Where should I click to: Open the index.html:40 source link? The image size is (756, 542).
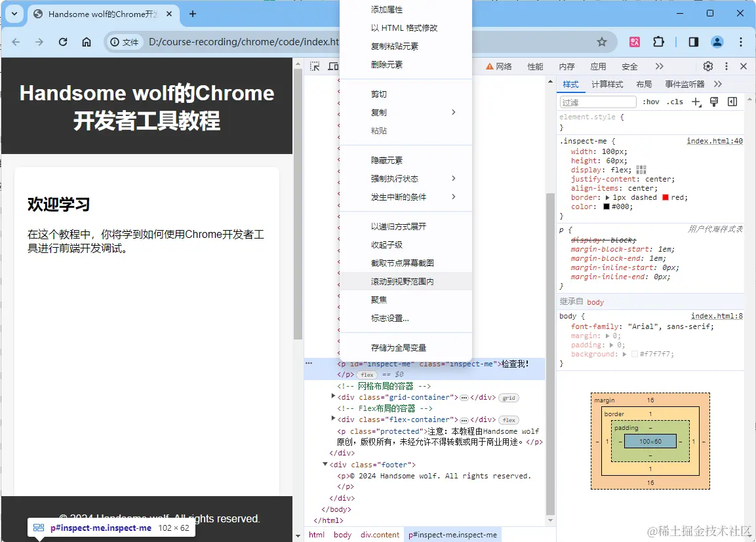715,141
